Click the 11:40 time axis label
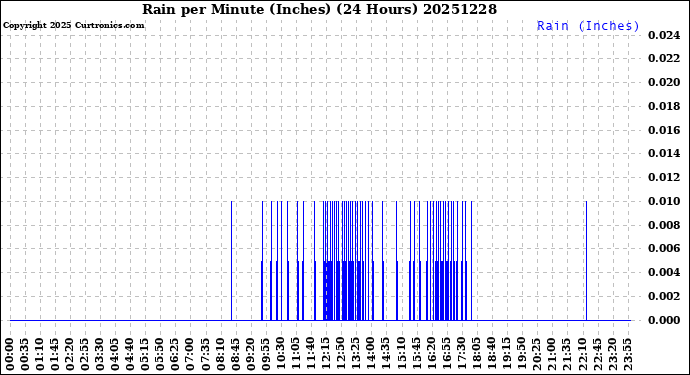The width and height of the screenshot is (690, 375). 311,355
